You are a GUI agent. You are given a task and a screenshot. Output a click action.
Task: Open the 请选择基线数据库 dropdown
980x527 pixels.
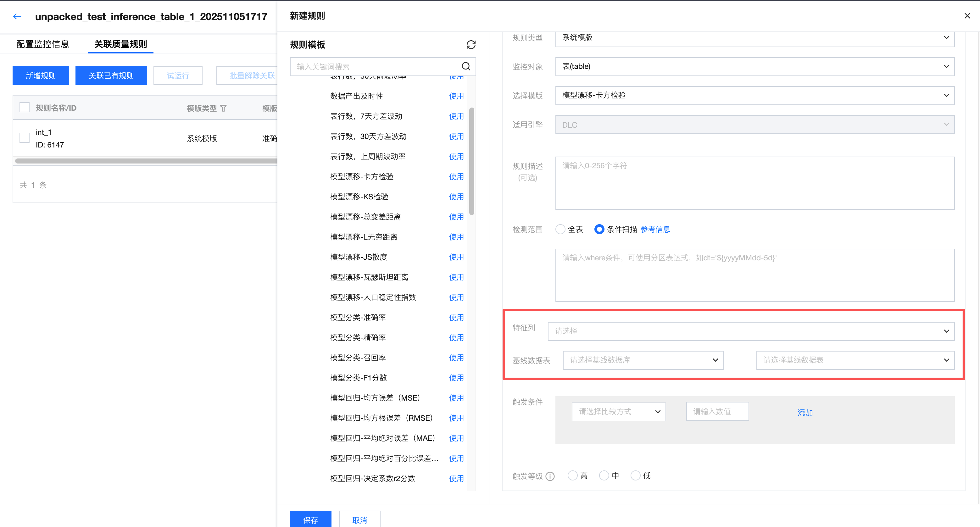643,360
